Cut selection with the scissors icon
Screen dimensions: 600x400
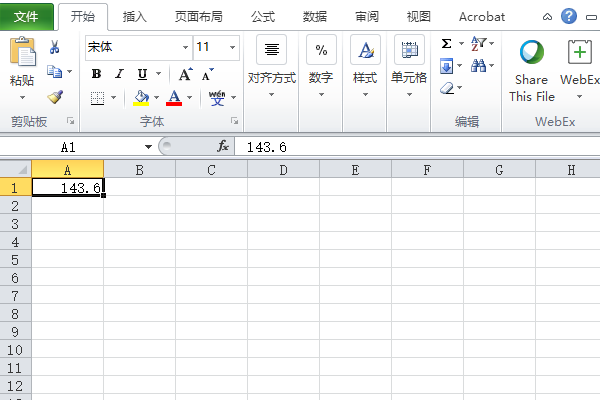click(x=54, y=47)
